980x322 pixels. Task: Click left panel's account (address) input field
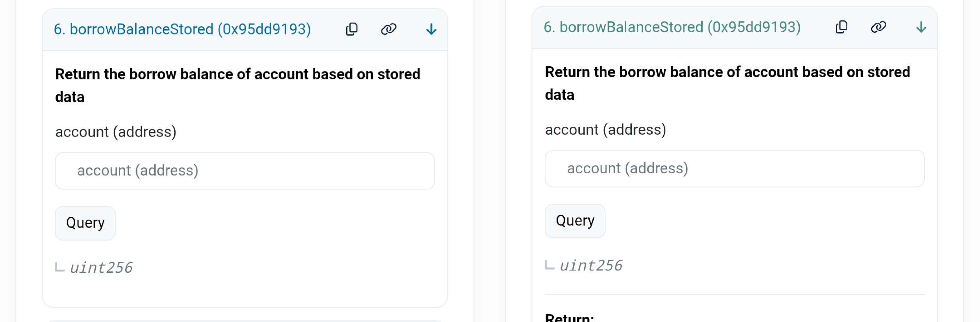245,171
